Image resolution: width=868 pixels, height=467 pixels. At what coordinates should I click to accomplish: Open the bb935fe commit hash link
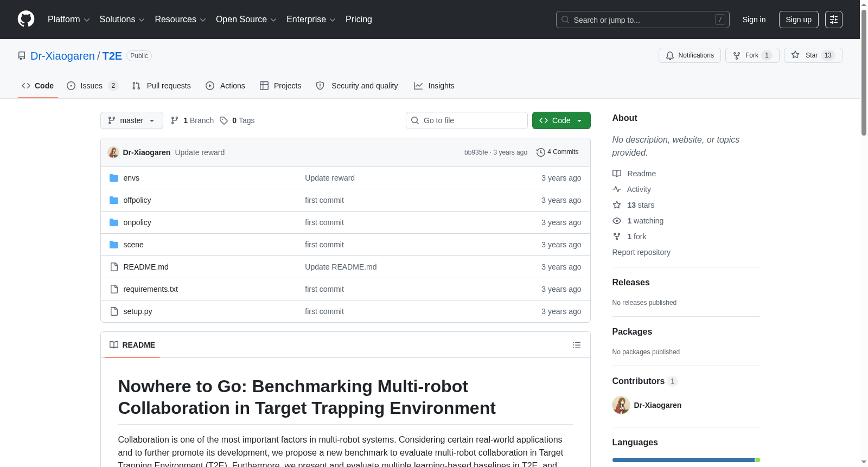(476, 152)
